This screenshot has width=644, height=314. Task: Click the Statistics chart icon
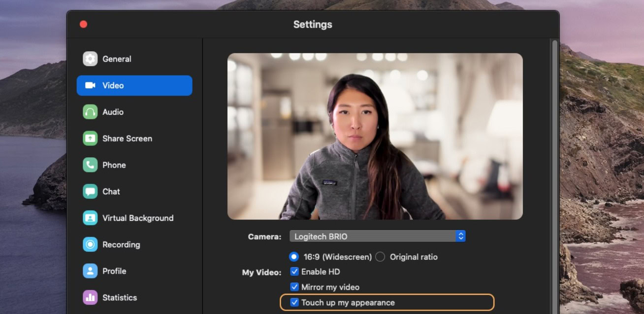click(x=90, y=297)
